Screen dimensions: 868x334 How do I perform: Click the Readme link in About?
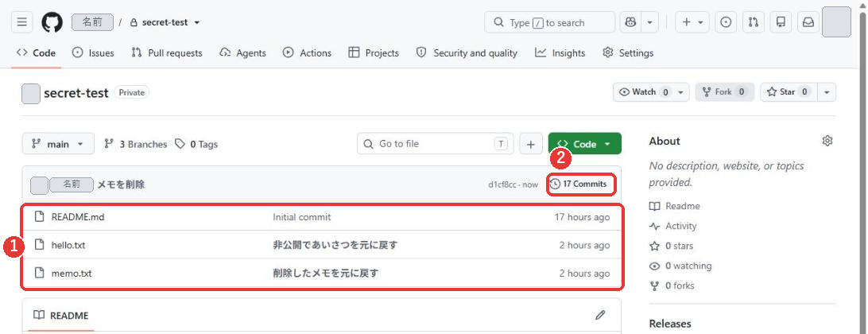(x=675, y=206)
